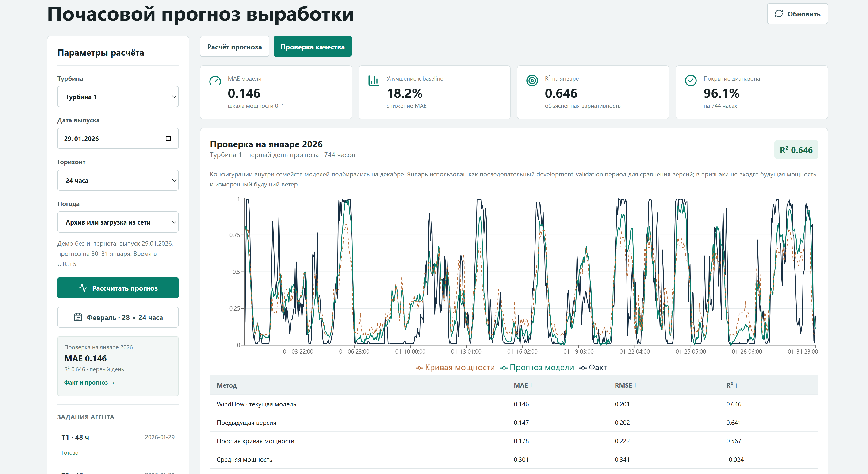
Task: Click the 0.201 RMSE value
Action: click(622, 404)
